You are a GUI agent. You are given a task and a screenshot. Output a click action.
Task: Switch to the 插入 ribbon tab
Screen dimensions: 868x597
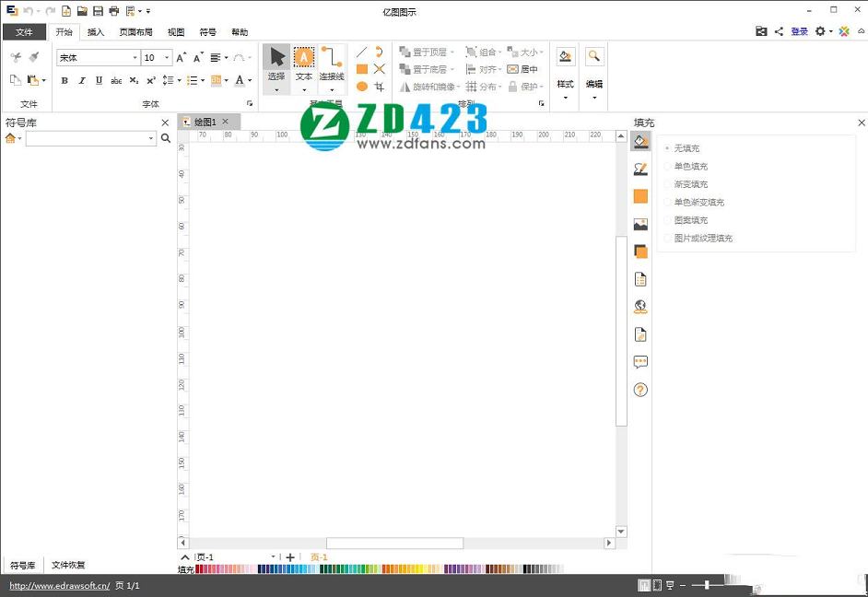(96, 31)
